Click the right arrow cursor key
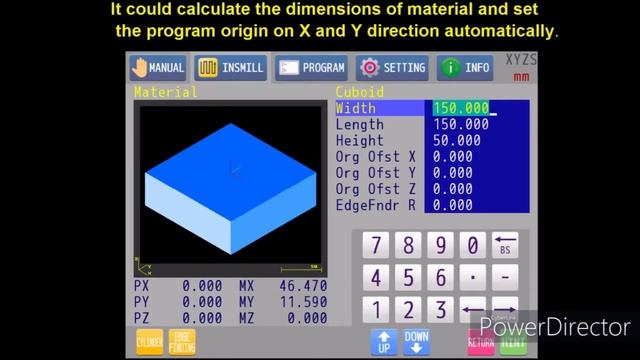The height and width of the screenshot is (360, 640). (505, 309)
